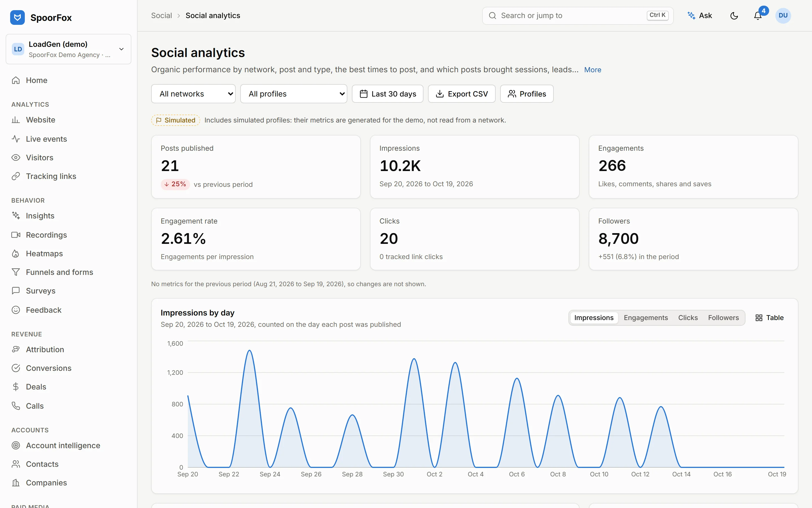Open the DU user avatar
The height and width of the screenshot is (508, 812).
[783, 16]
